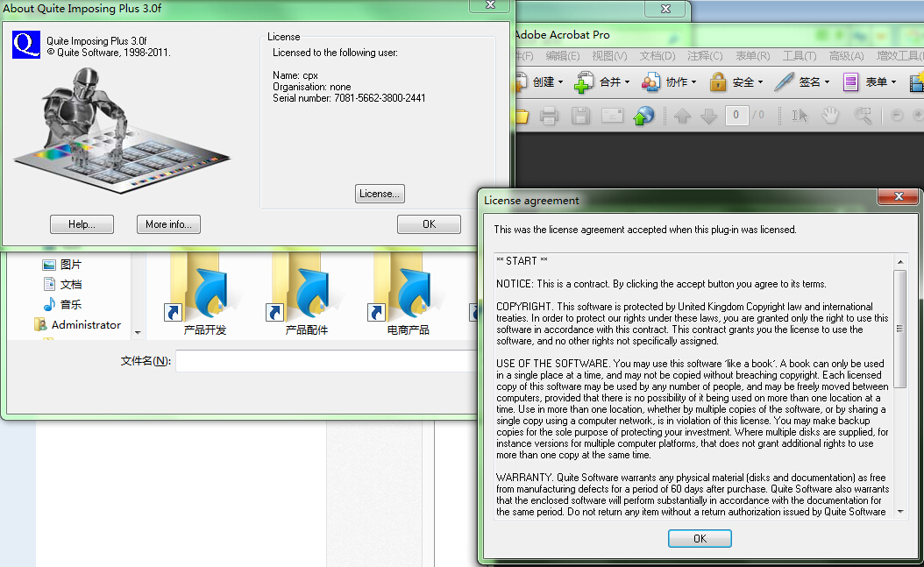924x567 pixels.
Task: Close the background Acrobat dialog with X
Action: click(665, 8)
